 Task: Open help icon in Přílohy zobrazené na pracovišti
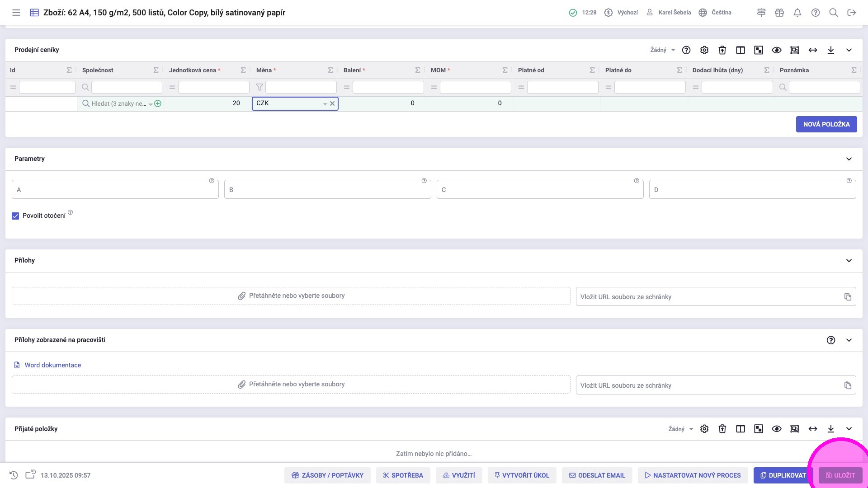[831, 340]
